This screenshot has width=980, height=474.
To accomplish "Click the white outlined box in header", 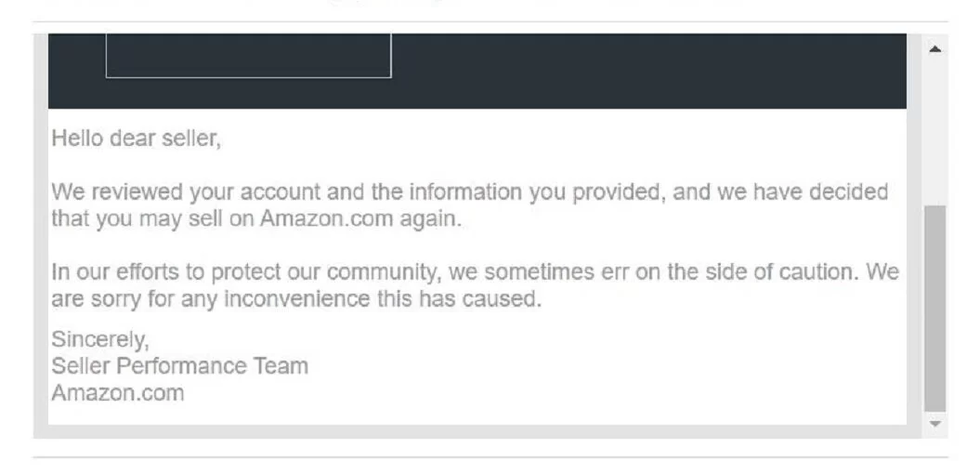I will pyautogui.click(x=248, y=55).
